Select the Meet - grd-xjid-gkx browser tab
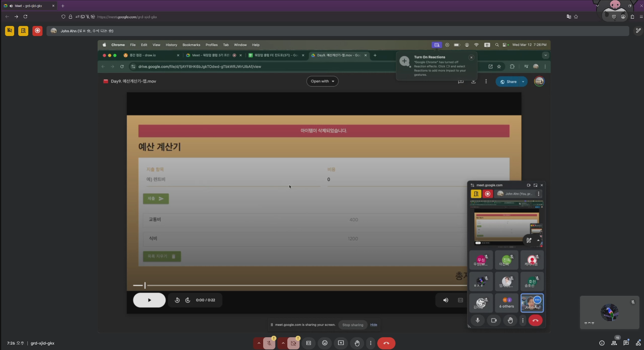Screen dimensions: 644x350 pyautogui.click(x=29, y=6)
